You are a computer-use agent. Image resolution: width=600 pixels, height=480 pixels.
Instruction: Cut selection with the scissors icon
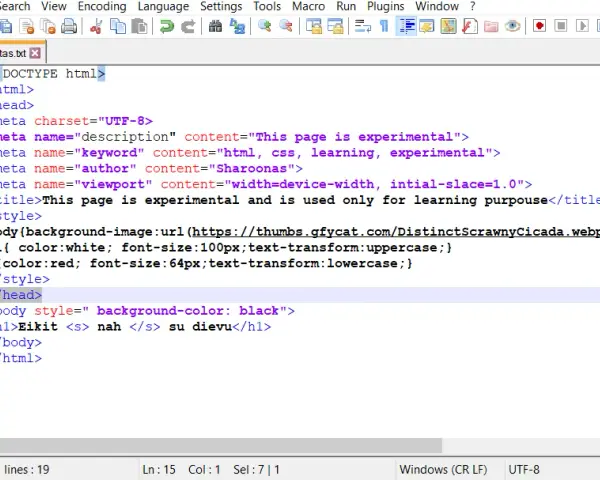[96, 26]
